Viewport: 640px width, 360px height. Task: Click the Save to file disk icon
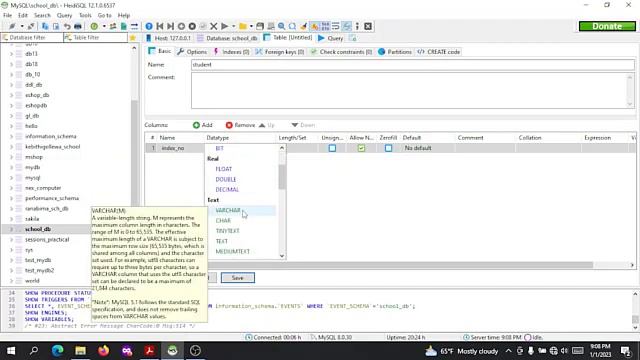point(260,26)
